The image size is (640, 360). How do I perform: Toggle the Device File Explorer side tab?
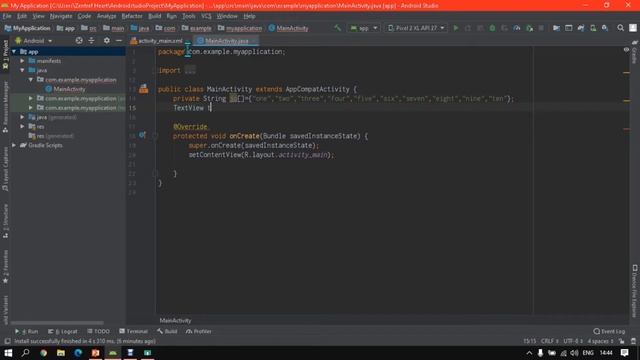635,291
